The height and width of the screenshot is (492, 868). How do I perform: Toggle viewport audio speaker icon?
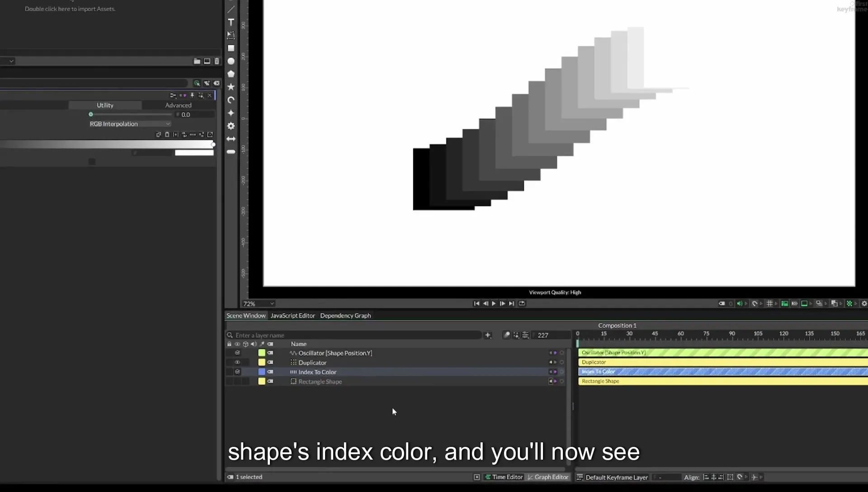click(x=739, y=303)
